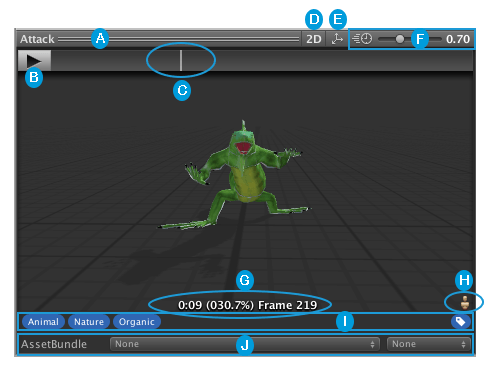Click the timeline playhead marker

[x=181, y=60]
